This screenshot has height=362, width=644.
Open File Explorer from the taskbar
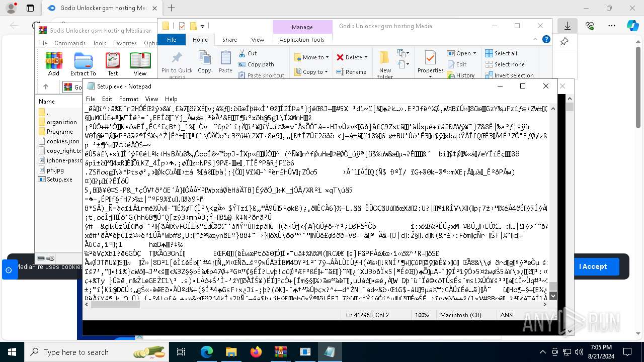(x=231, y=352)
